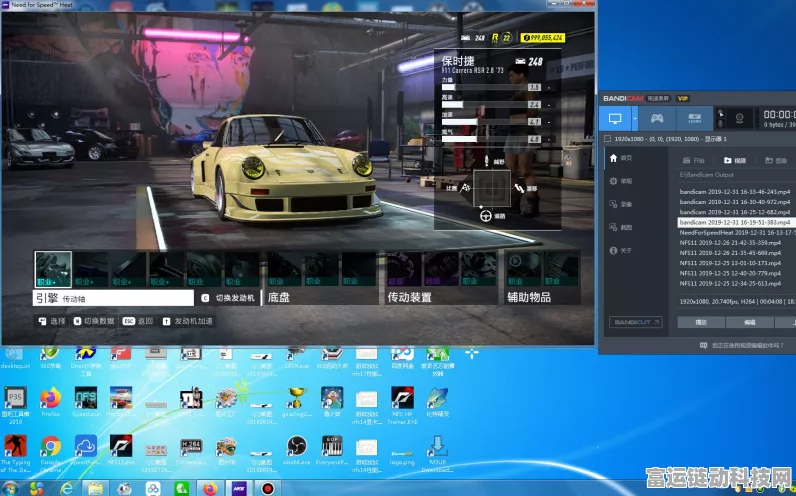
Task: Open the SpeedLove NFS desktop shortcut
Action: pos(86,402)
